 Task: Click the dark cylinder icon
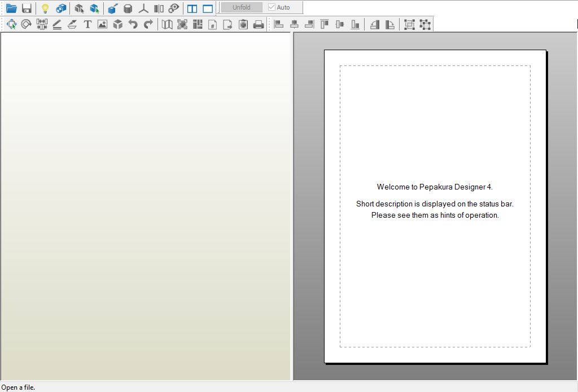point(128,8)
